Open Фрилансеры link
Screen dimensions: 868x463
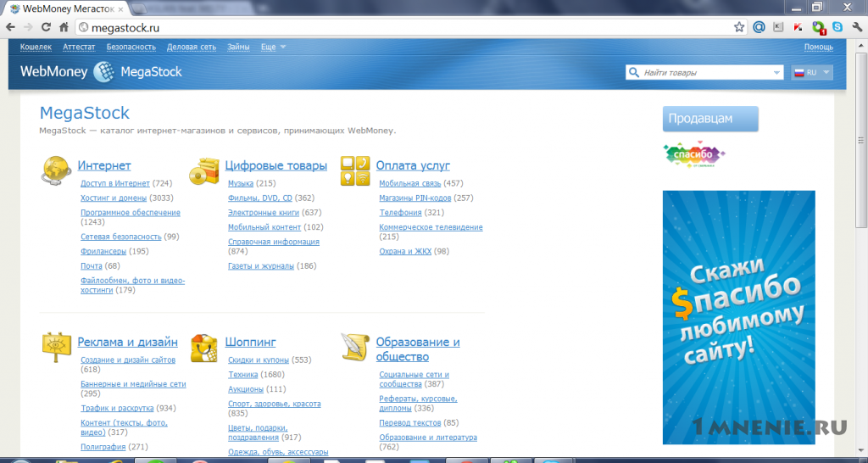103,252
